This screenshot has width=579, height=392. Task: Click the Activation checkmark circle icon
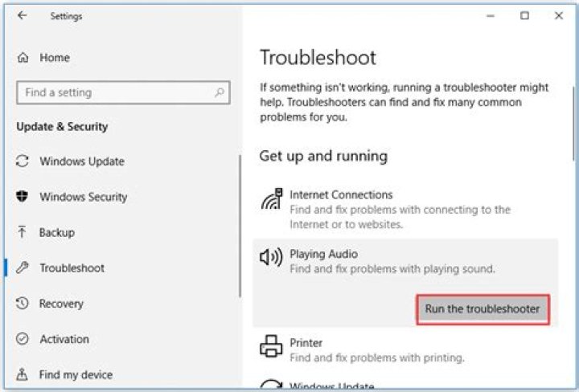tap(23, 339)
